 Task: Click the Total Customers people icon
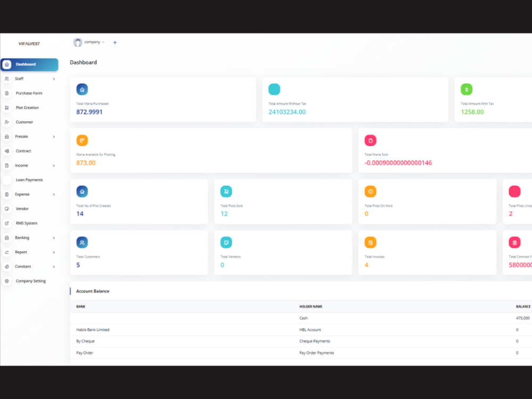[x=82, y=243]
